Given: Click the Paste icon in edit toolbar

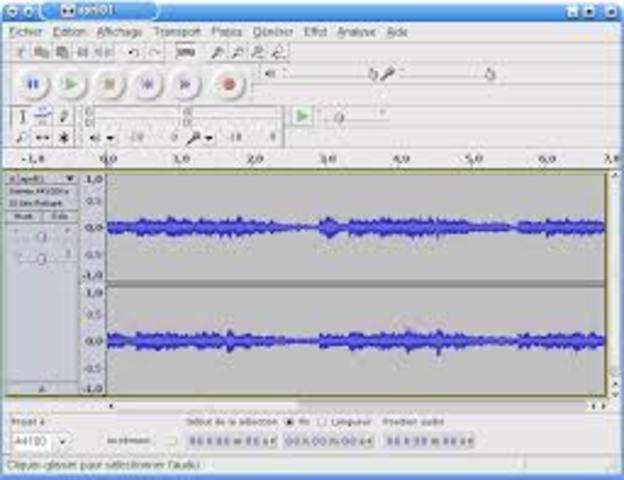Looking at the screenshot, I should pyautogui.click(x=62, y=52).
